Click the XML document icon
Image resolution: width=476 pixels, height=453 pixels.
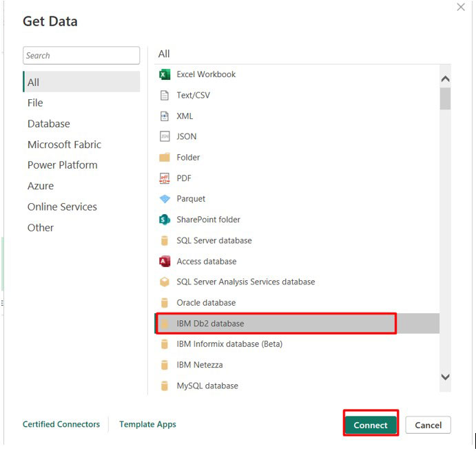pyautogui.click(x=165, y=116)
